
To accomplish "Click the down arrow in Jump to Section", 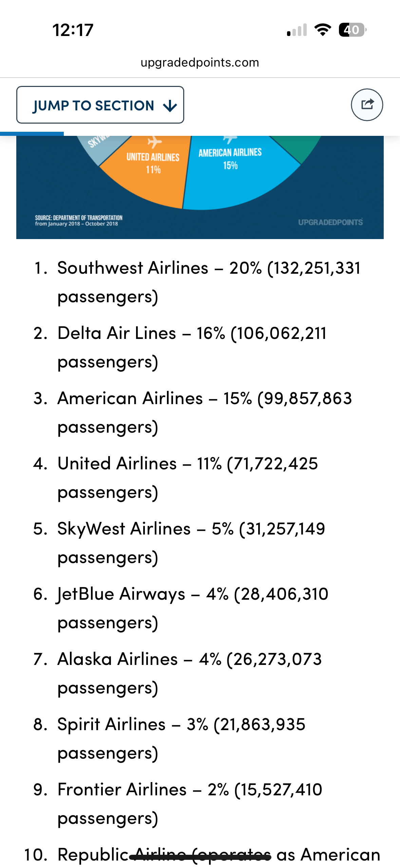I will [x=170, y=106].
